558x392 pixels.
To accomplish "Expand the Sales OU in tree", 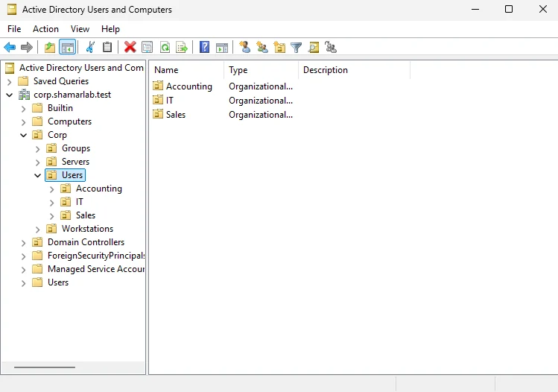I will [52, 216].
